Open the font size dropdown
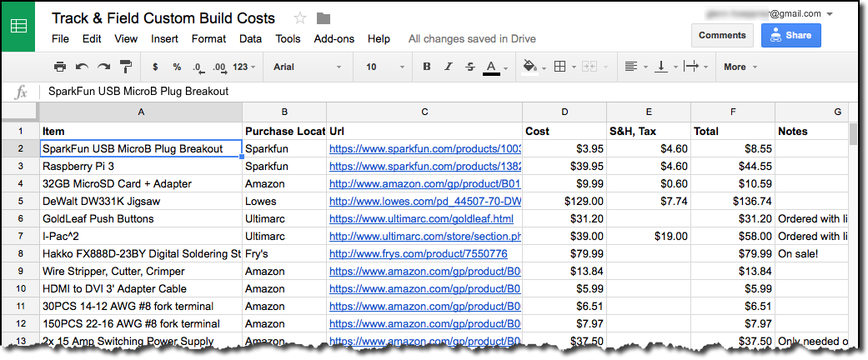The image size is (868, 360). point(386,67)
